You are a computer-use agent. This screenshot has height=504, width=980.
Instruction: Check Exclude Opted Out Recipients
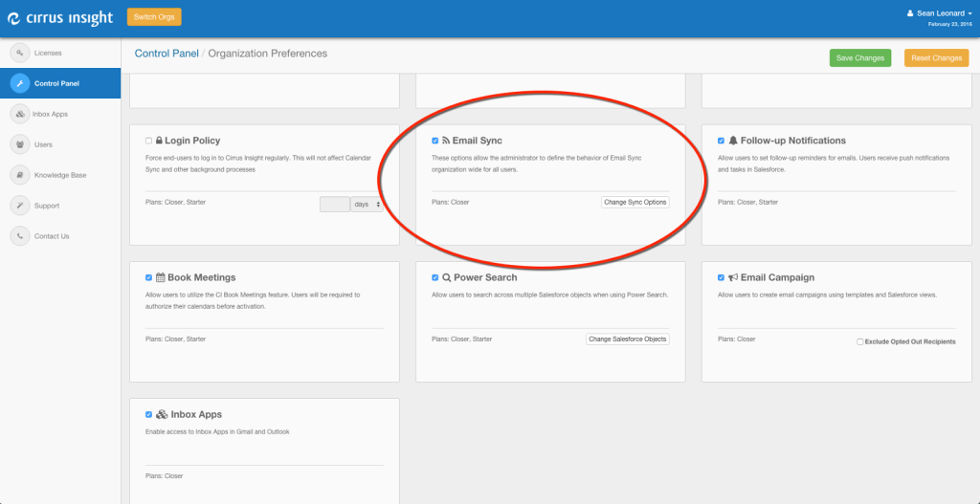coord(860,341)
